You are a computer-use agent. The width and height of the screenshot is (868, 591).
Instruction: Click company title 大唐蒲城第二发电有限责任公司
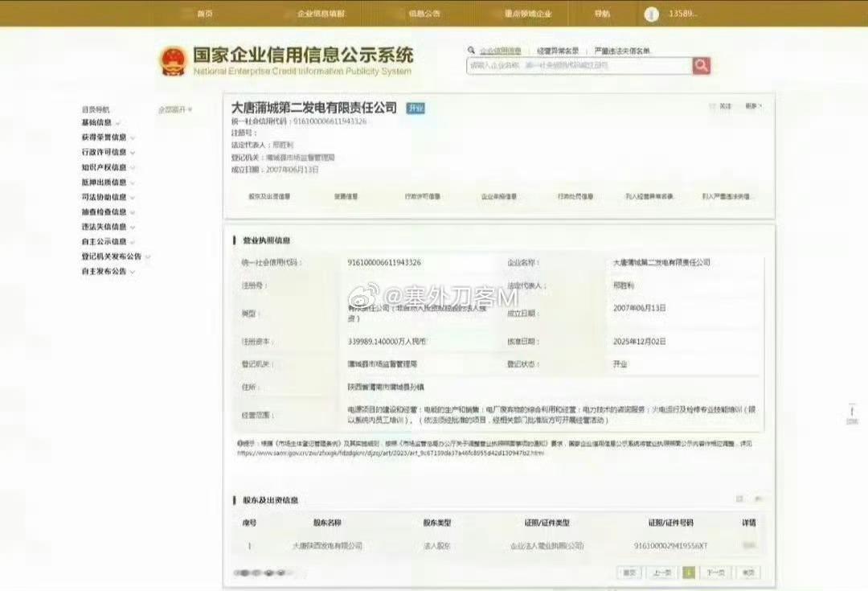(x=314, y=108)
